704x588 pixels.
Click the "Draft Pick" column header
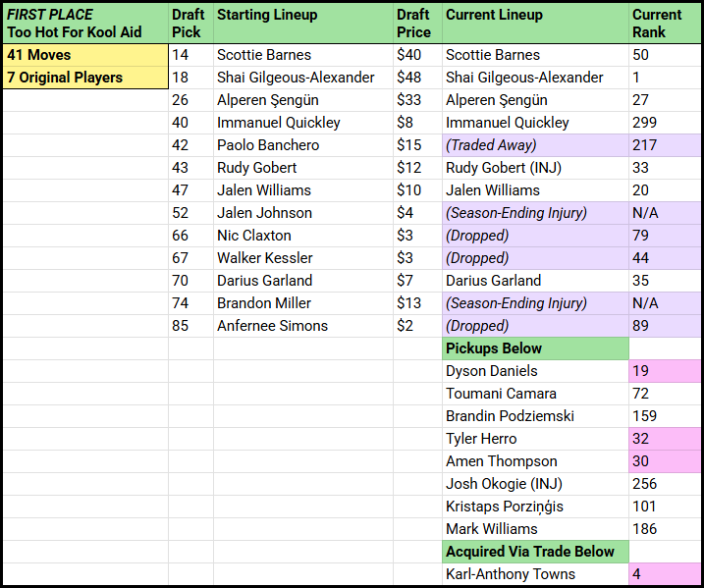pos(190,24)
